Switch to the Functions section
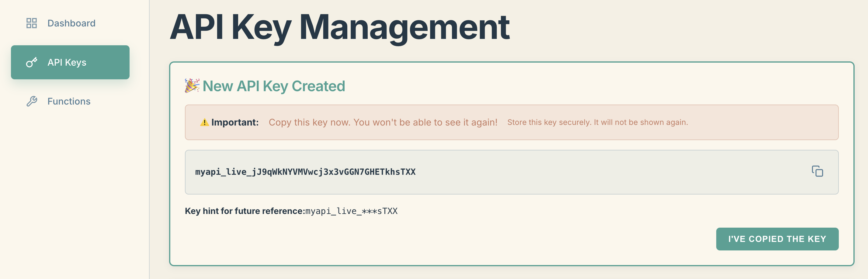868x279 pixels. (x=68, y=101)
